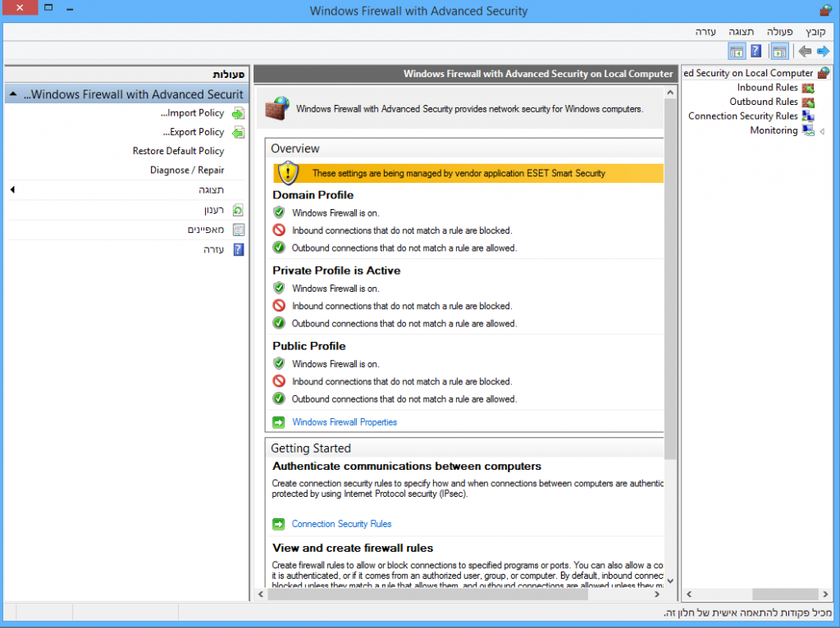Screen dimensions: 840x628
Task: Click the tree pane horizontal scrollbar thumb
Action: click(785, 594)
